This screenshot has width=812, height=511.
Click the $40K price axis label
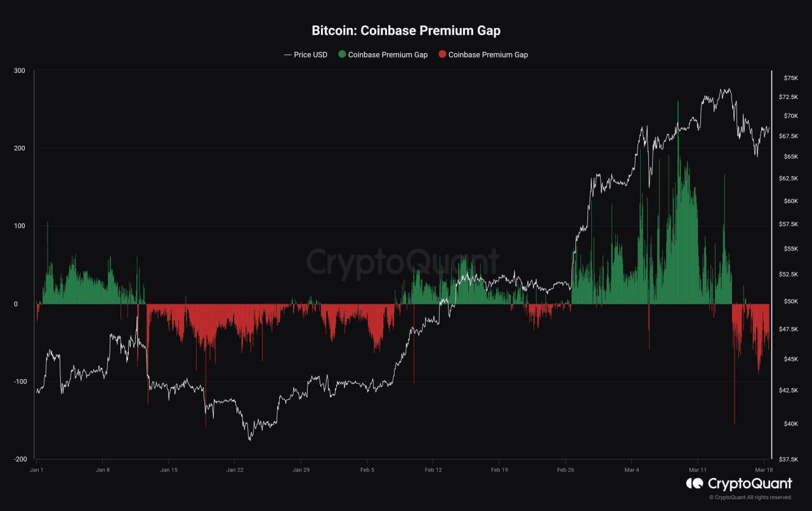(x=791, y=424)
